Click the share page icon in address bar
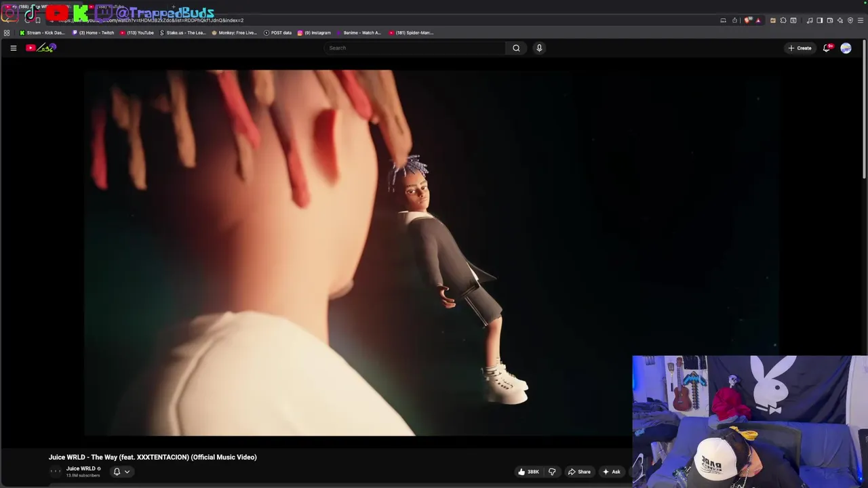The height and width of the screenshot is (488, 868). click(734, 20)
